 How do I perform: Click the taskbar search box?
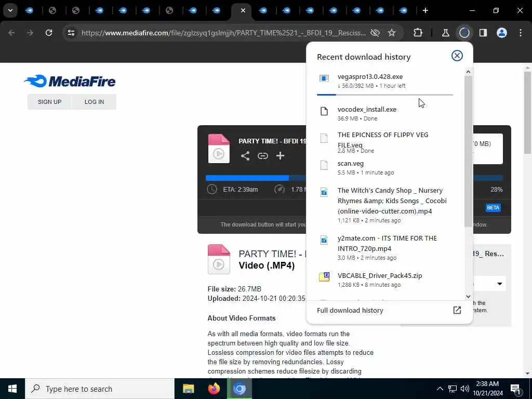point(100,389)
